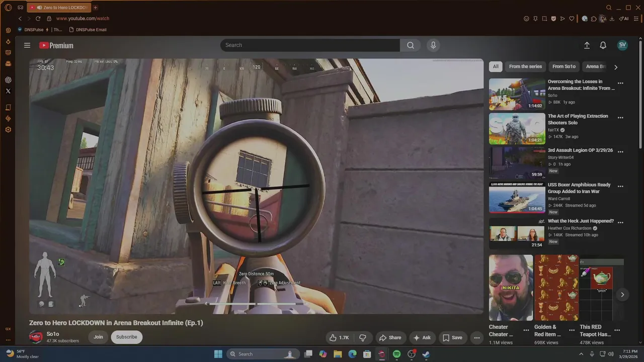
Task: Open the browser downloads icon
Action: [612, 19]
